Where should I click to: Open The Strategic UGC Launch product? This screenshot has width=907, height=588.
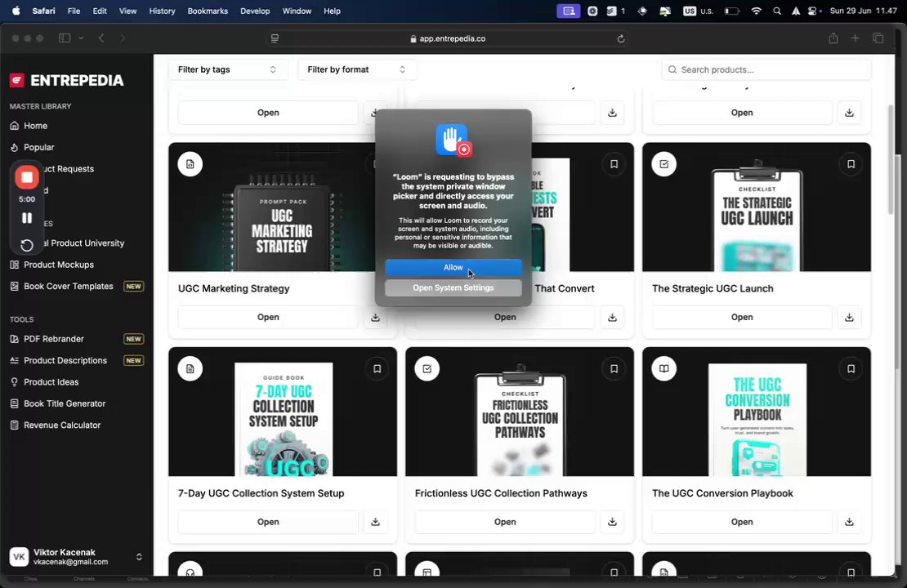742,317
